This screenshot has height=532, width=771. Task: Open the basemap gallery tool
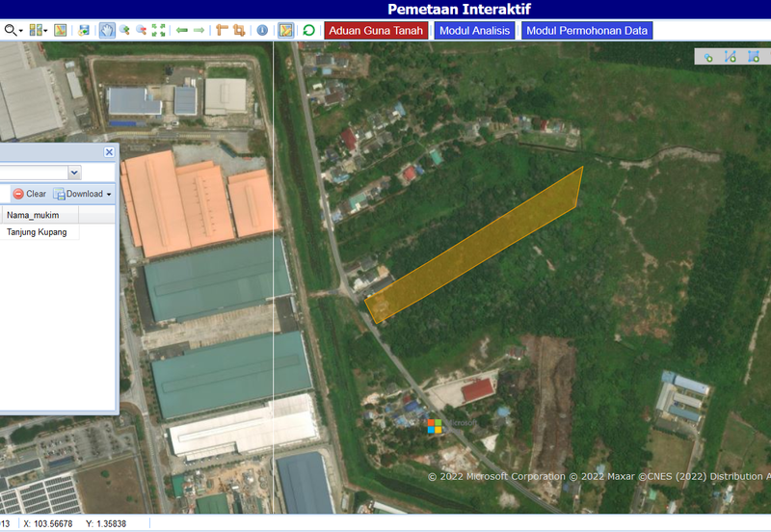coord(35,31)
